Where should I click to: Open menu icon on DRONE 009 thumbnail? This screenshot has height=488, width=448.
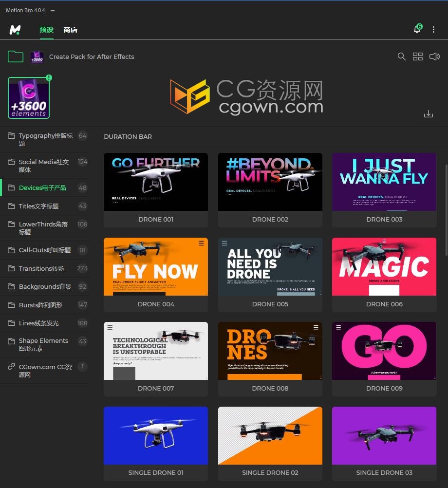pos(338,327)
